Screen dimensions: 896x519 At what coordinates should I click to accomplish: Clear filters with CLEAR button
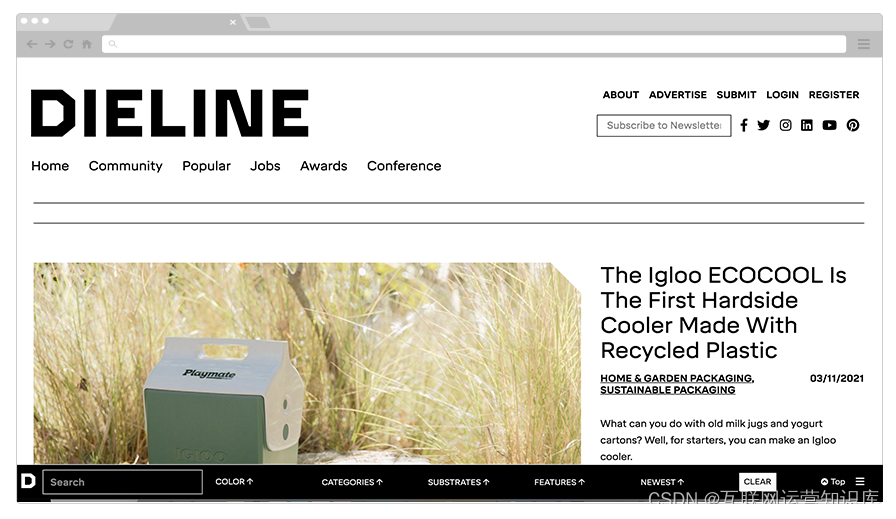coord(758,482)
